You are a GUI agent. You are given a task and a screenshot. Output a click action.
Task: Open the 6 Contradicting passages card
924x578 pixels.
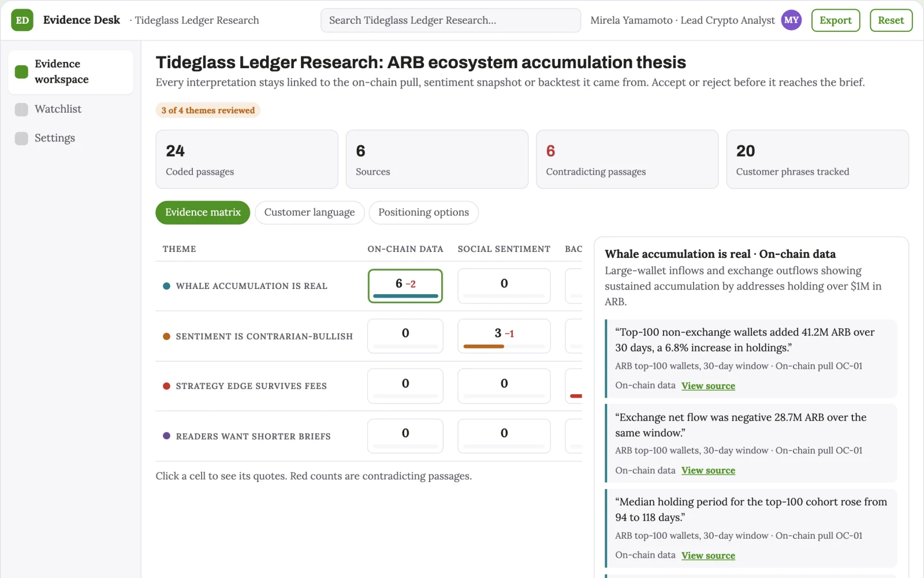627,160
